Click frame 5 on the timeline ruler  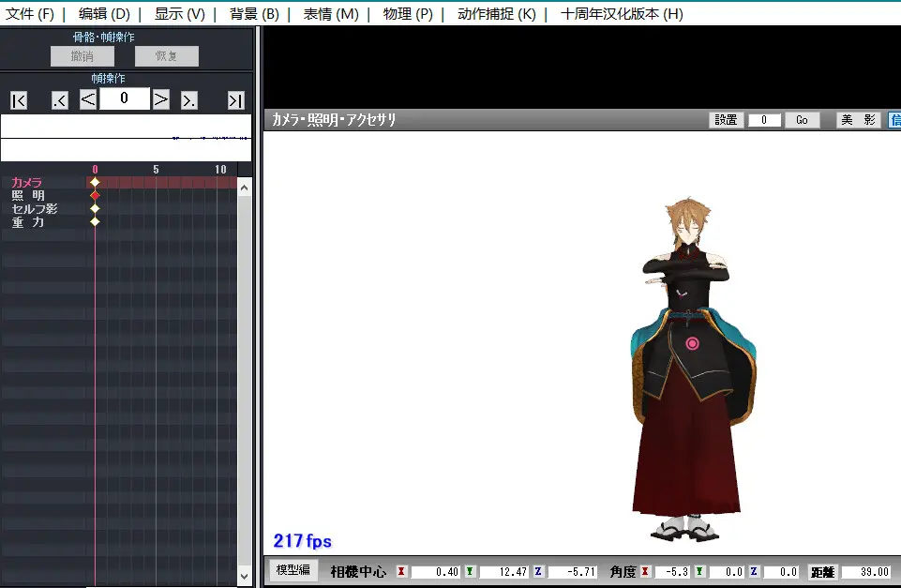click(x=156, y=170)
